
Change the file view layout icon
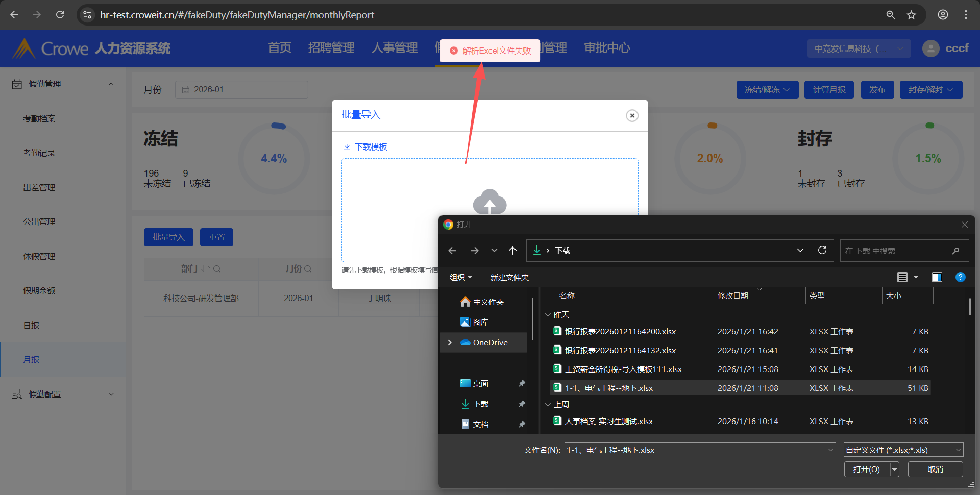pos(902,277)
